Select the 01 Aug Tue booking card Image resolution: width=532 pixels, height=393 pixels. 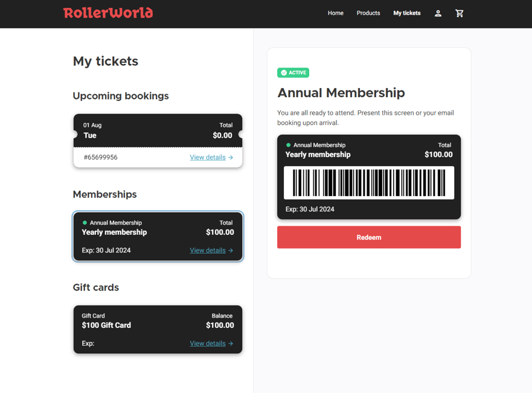pos(158,141)
